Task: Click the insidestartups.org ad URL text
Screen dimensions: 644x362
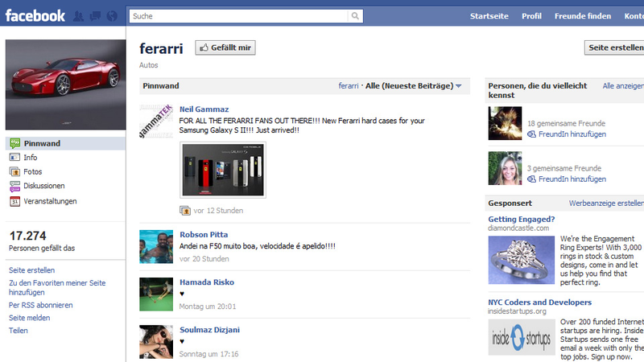Action: (x=517, y=311)
